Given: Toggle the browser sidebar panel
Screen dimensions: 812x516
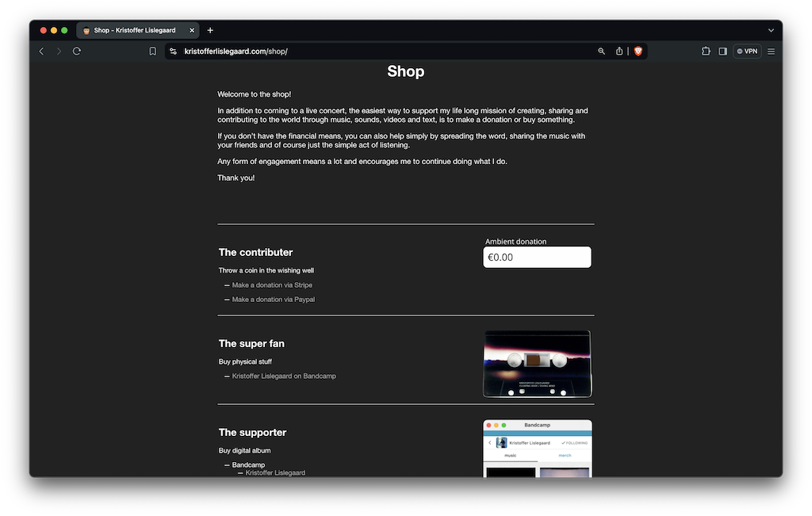Looking at the screenshot, I should [722, 52].
